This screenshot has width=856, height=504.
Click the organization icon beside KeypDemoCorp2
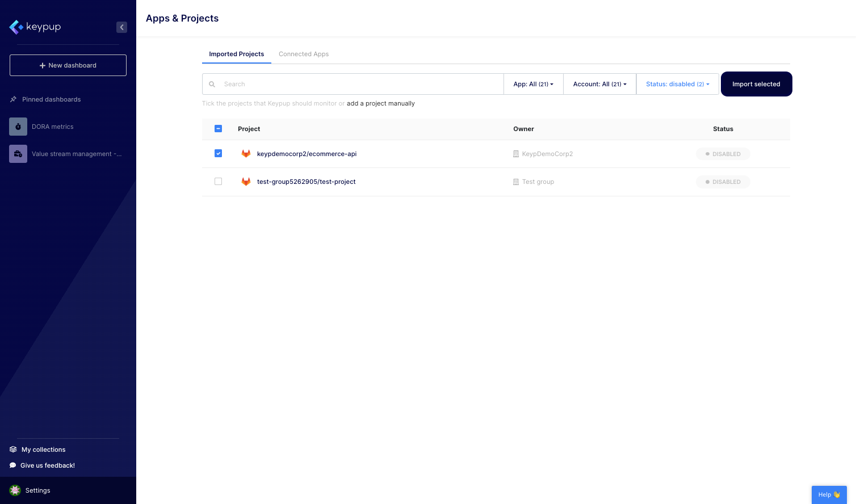515,153
